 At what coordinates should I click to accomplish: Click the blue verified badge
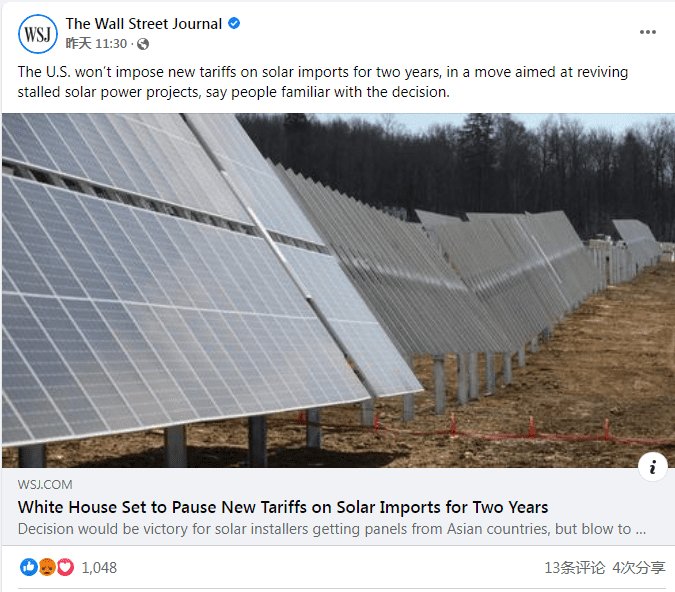[x=234, y=23]
